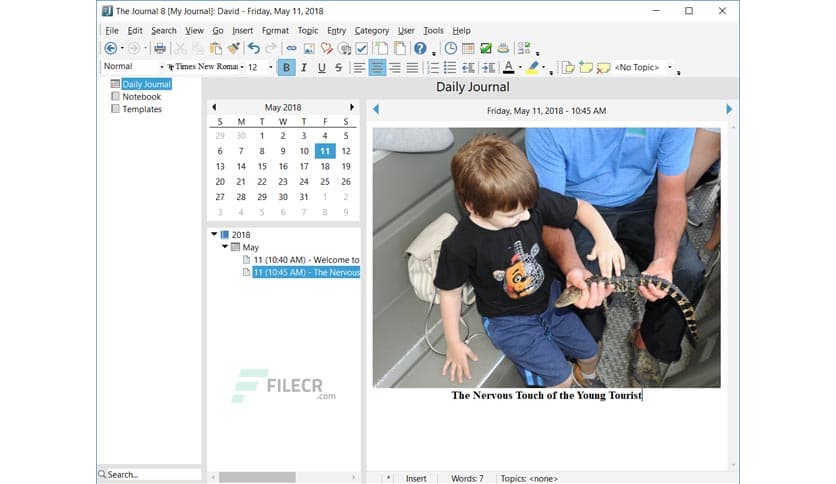Click the numbered list icon
836x484 pixels.
click(433, 68)
